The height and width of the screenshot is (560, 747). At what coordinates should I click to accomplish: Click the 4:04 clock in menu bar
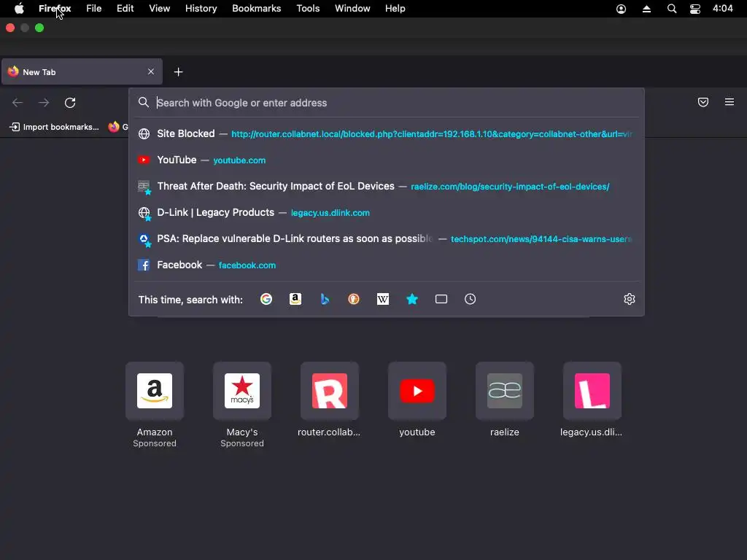pyautogui.click(x=723, y=9)
